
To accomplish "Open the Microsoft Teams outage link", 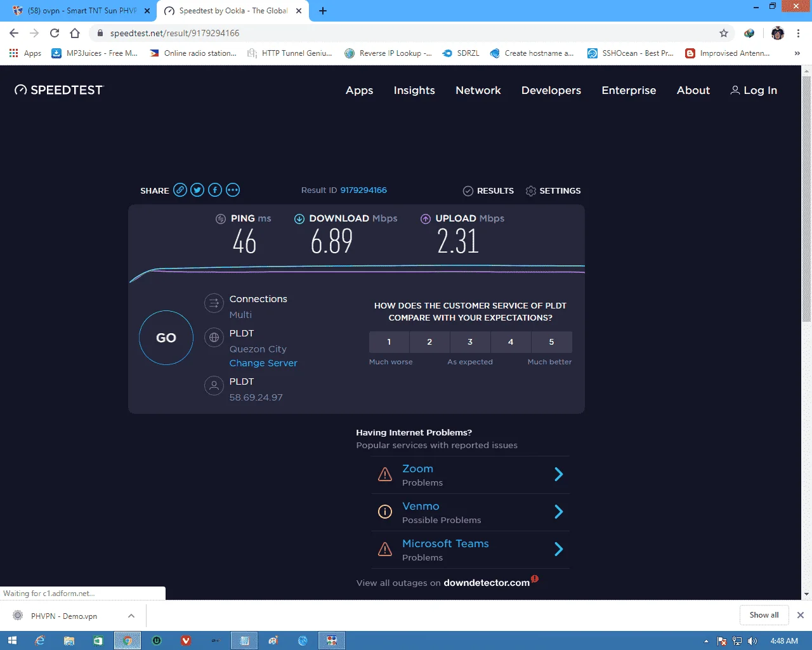I will [445, 543].
